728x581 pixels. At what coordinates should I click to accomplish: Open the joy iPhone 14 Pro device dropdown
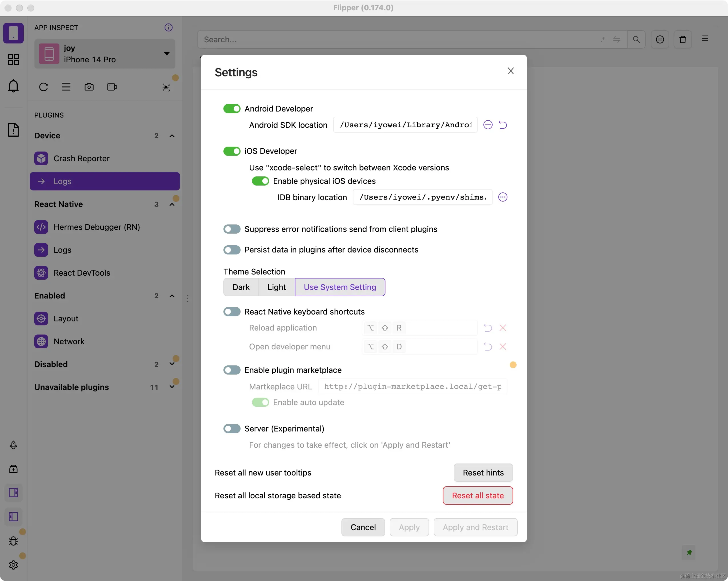pyautogui.click(x=105, y=54)
